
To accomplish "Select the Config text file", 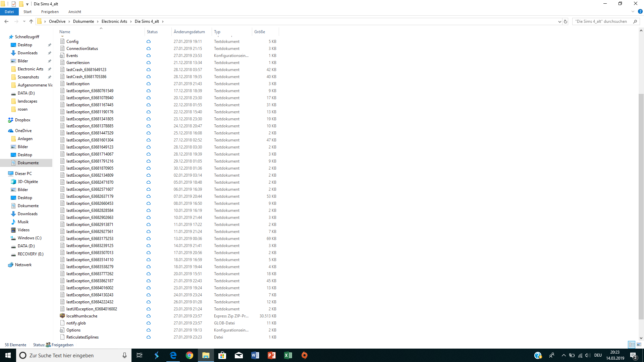I will [x=72, y=42].
